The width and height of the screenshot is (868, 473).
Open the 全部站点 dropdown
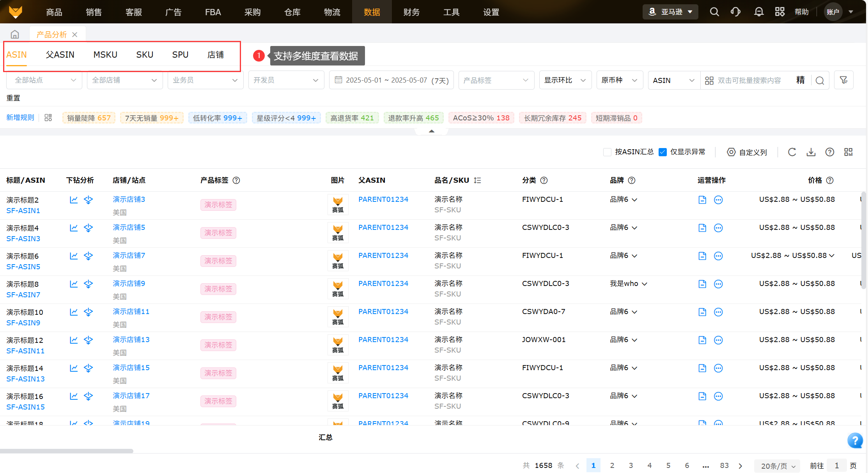pyautogui.click(x=44, y=80)
